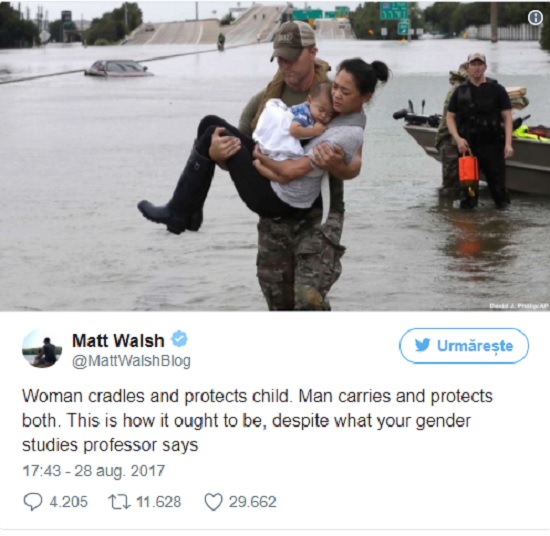
Task: Click the 11.628 retweets count
Action: tap(159, 502)
